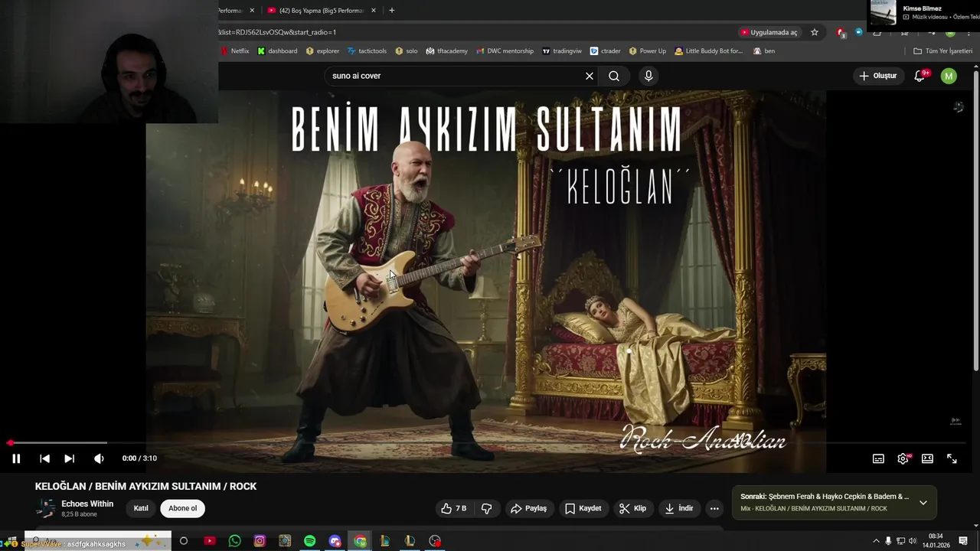Image resolution: width=980 pixels, height=551 pixels.
Task: Subscribe with the Abone ol button
Action: point(182,508)
